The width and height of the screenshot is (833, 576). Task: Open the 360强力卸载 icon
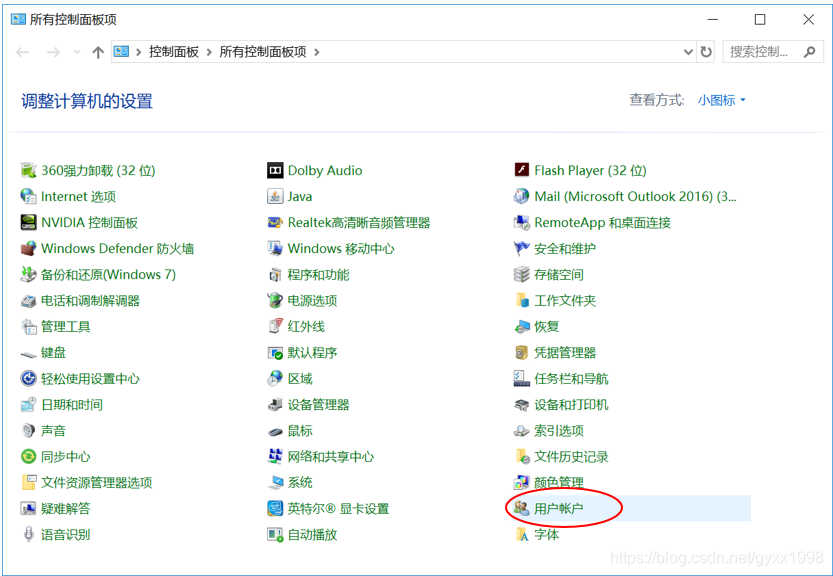pyautogui.click(x=28, y=171)
